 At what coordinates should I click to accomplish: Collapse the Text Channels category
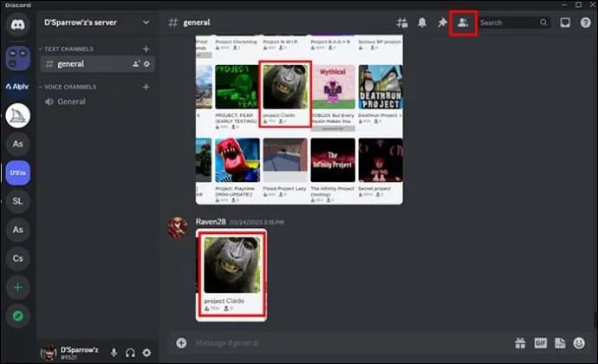(x=67, y=49)
